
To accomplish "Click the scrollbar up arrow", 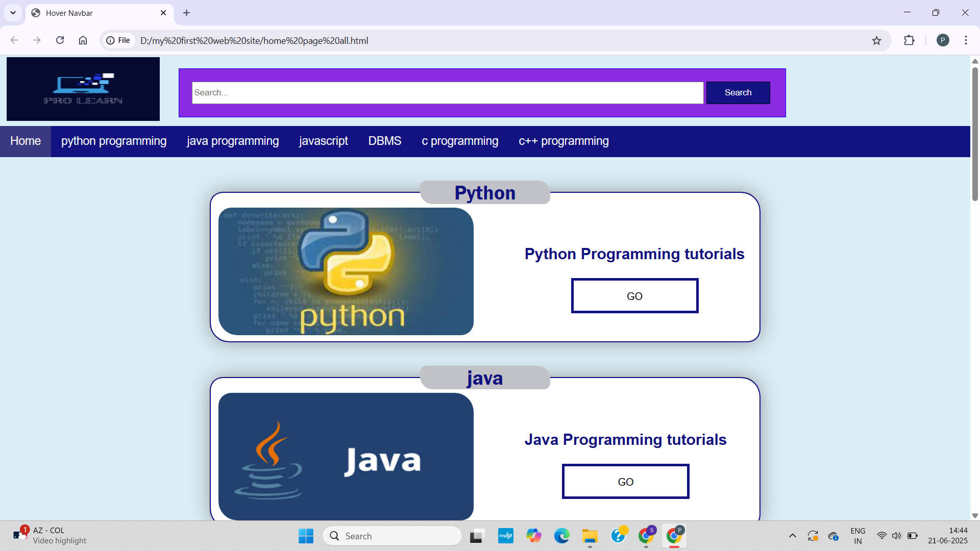I will [x=975, y=61].
